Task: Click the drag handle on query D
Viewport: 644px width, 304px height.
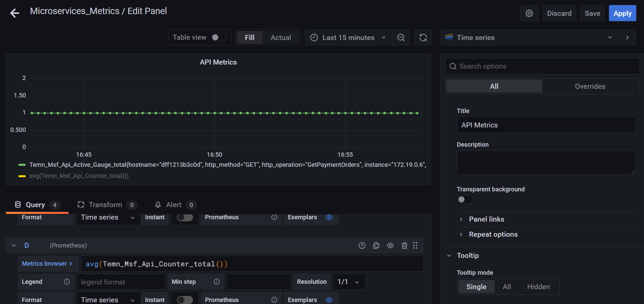Action: [415, 245]
